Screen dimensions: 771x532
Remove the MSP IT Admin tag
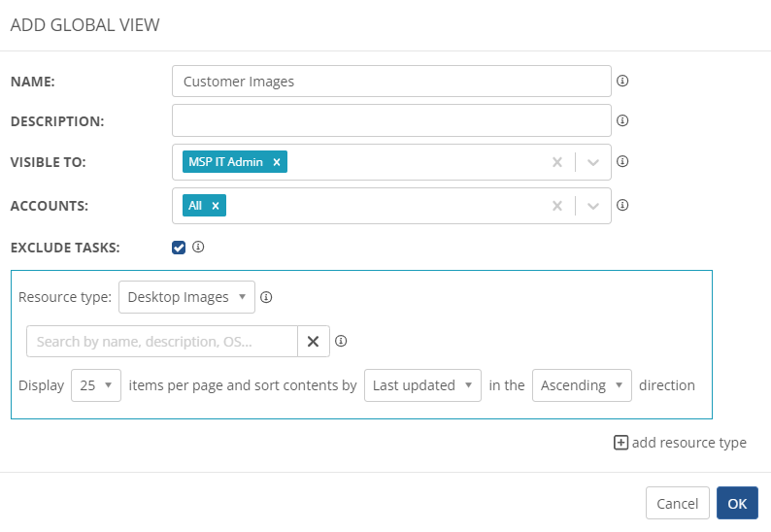coord(277,162)
